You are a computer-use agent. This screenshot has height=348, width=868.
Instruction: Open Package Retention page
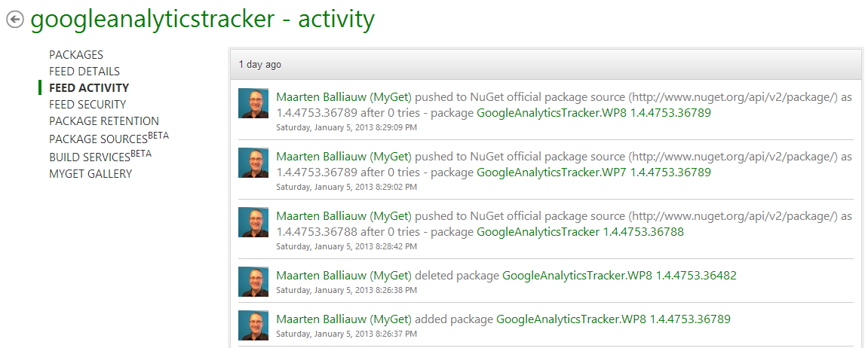(x=104, y=121)
